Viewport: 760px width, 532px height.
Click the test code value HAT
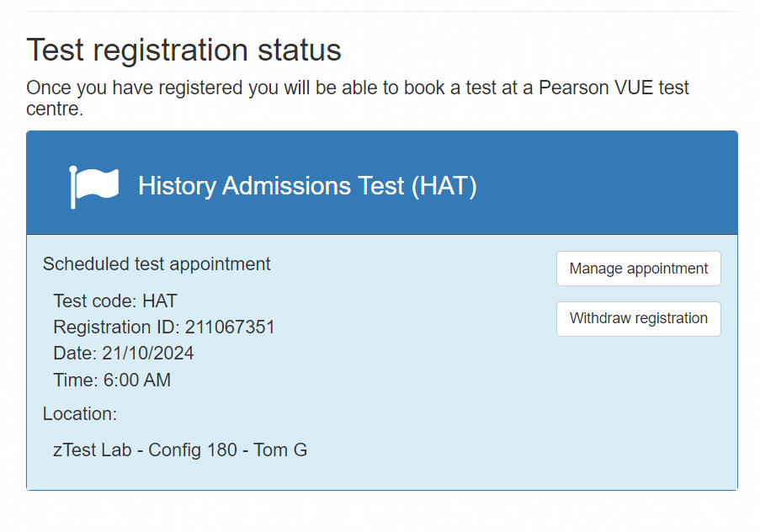point(160,301)
